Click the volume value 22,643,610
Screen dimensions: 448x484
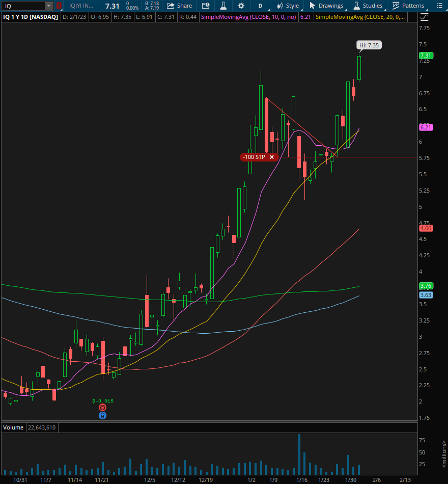42,427
